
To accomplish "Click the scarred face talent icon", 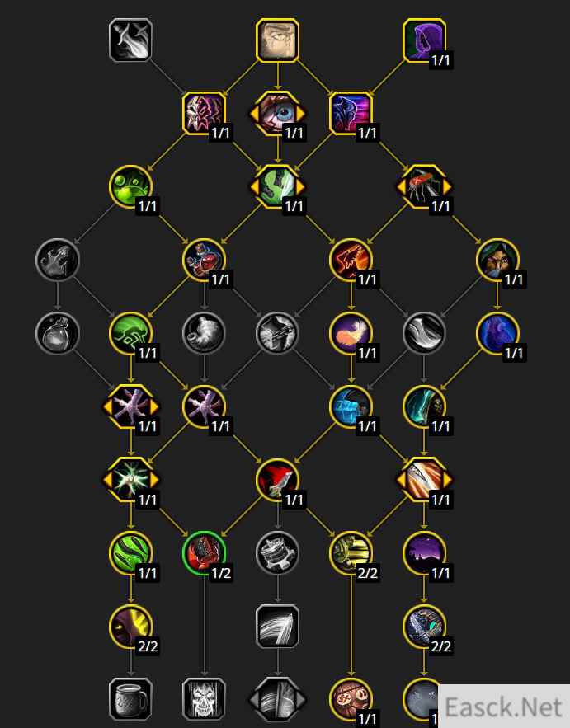I will coord(277,40).
